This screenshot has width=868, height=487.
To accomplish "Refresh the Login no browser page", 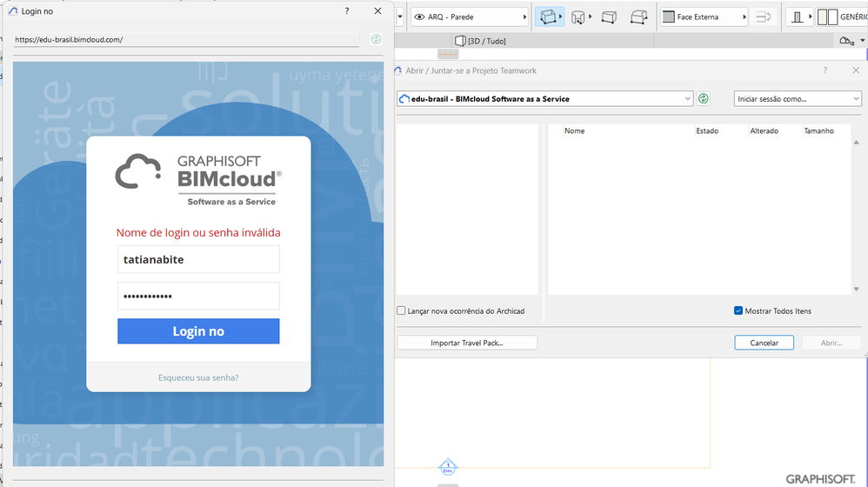I will (376, 39).
